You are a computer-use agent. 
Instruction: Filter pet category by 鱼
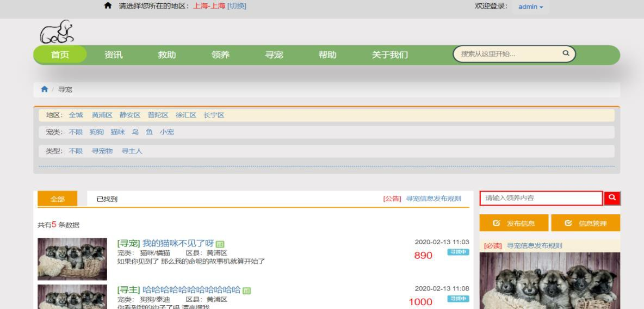149,132
